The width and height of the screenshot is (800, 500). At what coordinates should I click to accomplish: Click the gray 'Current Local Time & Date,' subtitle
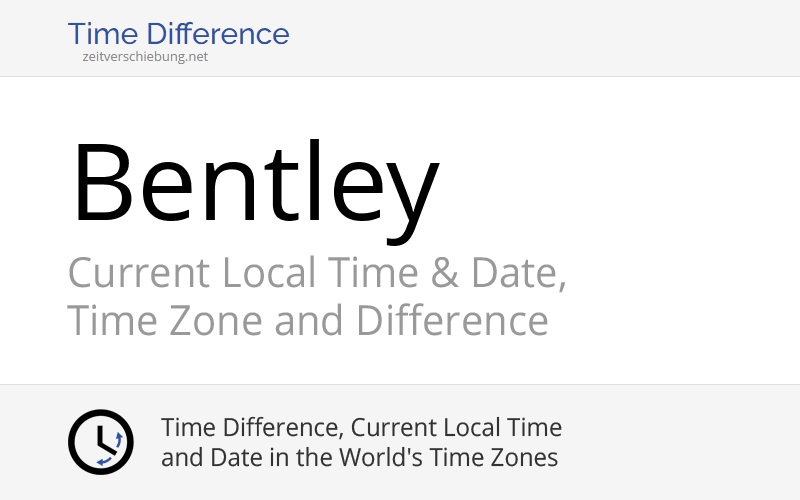(317, 273)
